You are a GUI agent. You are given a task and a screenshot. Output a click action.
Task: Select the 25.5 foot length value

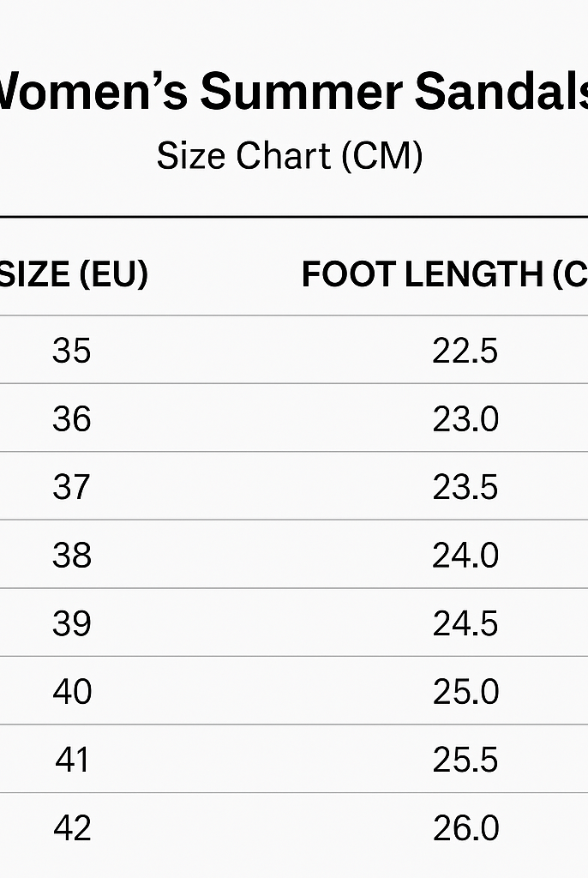pyautogui.click(x=465, y=760)
